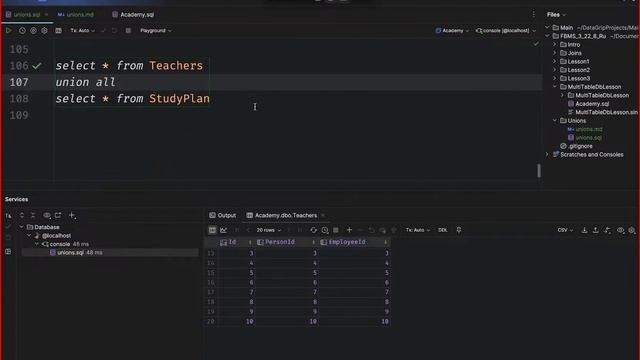Viewport: 640px width, 360px height.
Task: Open the query history clock icon in editor toolbar
Action: pos(22,31)
